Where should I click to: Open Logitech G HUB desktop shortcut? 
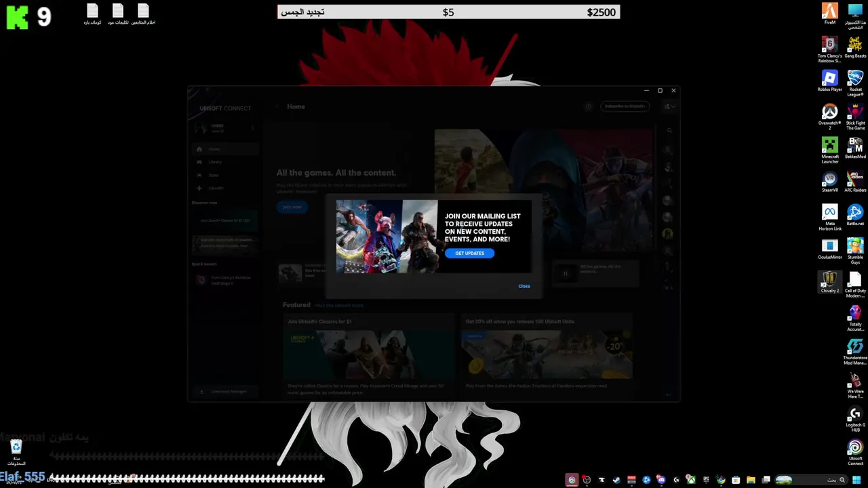click(855, 419)
